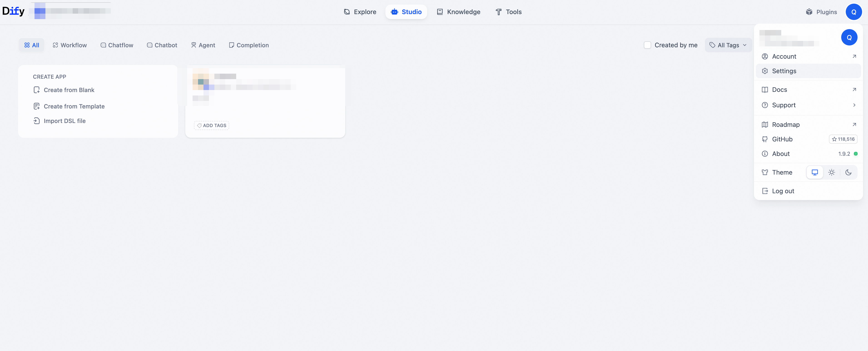868x351 pixels.
Task: Click Log out
Action: tap(783, 191)
